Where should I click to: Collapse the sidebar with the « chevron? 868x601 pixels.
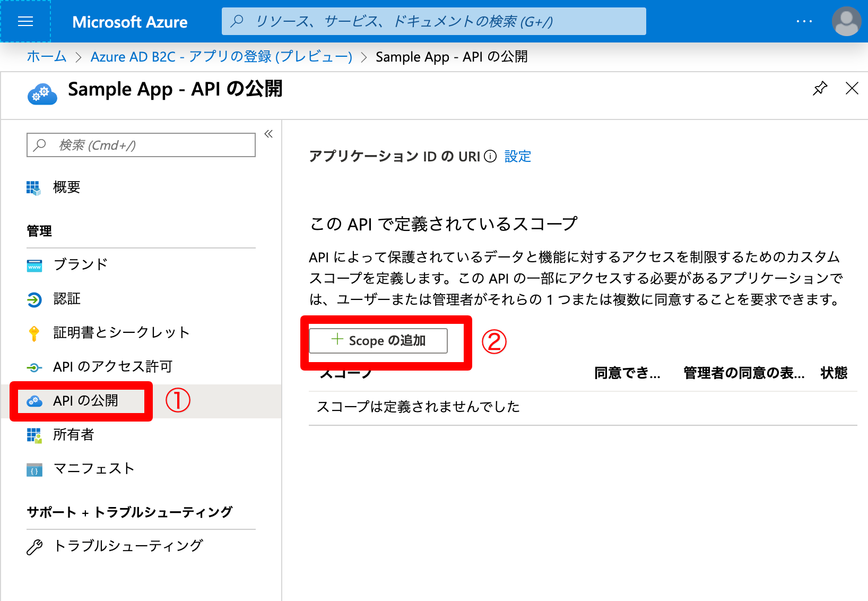(x=268, y=134)
